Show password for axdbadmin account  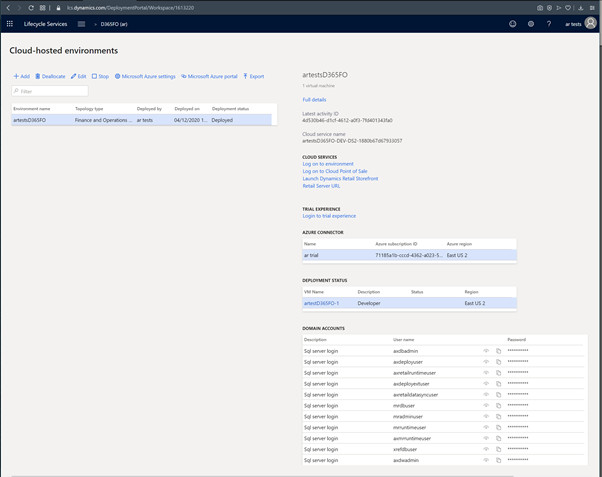pyautogui.click(x=486, y=351)
